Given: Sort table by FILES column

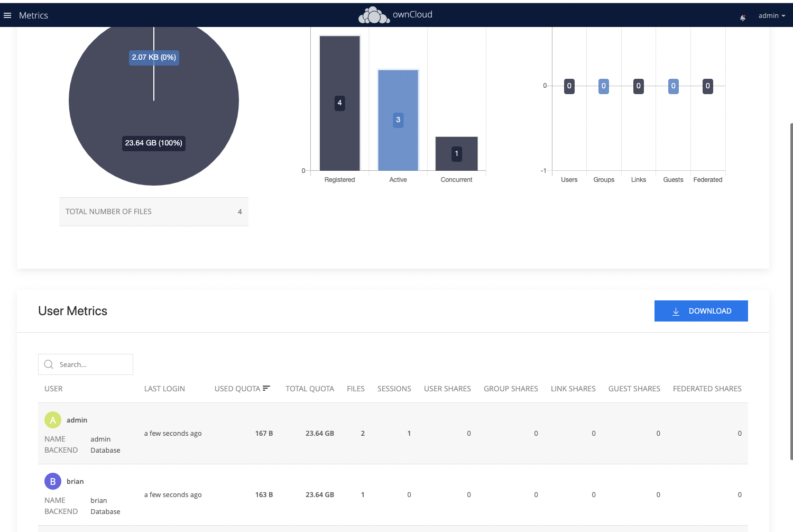Looking at the screenshot, I should tap(356, 389).
